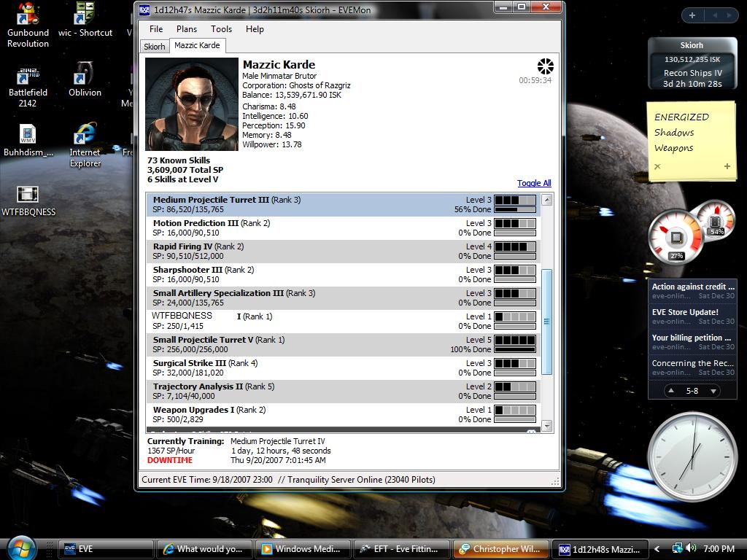Click the 7:00 PM taskbar clock
The height and width of the screenshot is (560, 747).
[x=719, y=548]
